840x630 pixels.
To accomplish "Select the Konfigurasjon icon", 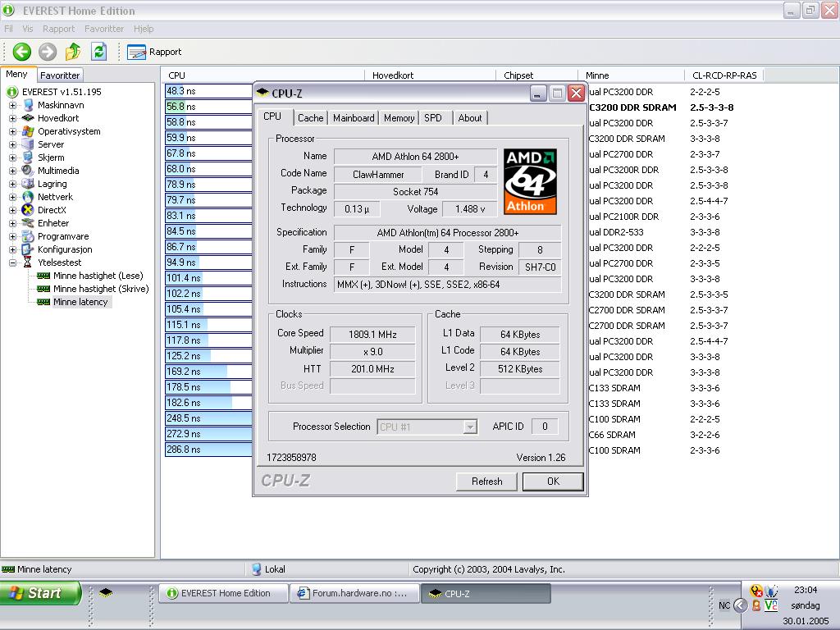I will click(28, 249).
